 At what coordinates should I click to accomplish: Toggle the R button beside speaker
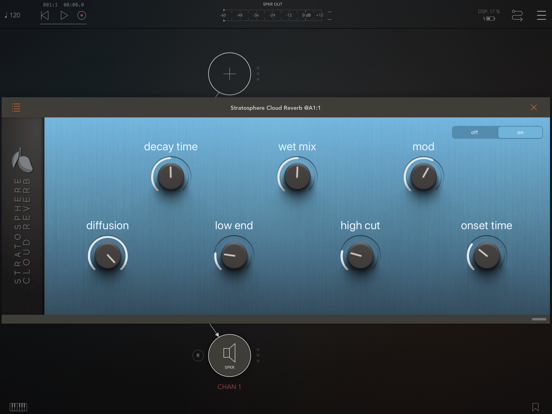(x=198, y=356)
